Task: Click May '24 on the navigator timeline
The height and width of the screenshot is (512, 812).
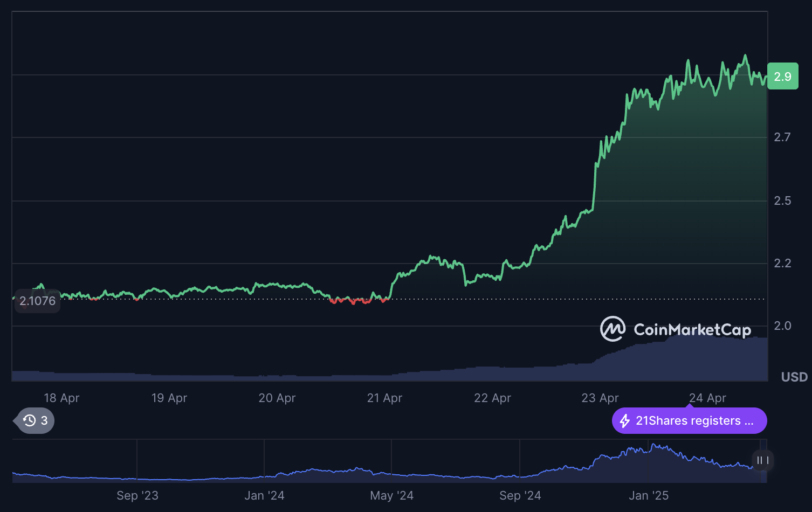Action: point(391,495)
